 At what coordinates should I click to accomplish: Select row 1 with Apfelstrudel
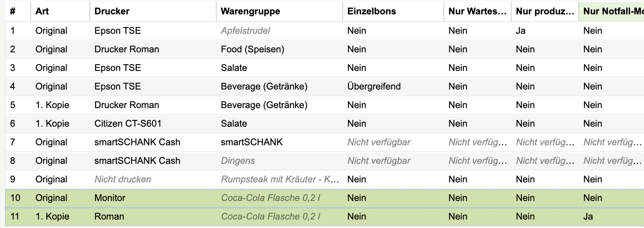325,31
